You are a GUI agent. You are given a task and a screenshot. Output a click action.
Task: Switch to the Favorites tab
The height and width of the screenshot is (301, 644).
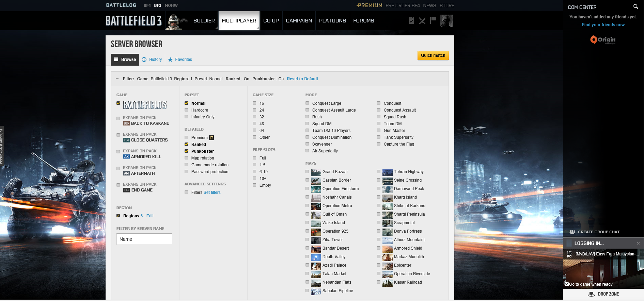(180, 60)
